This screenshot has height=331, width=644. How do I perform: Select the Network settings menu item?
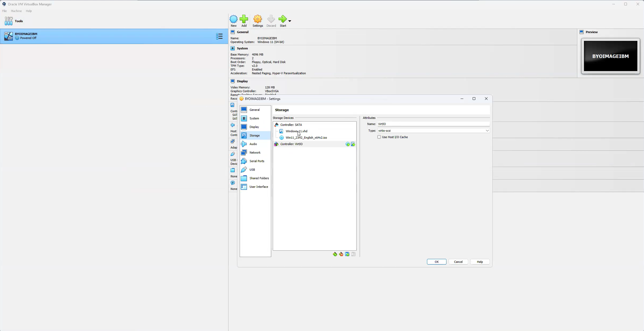click(255, 153)
